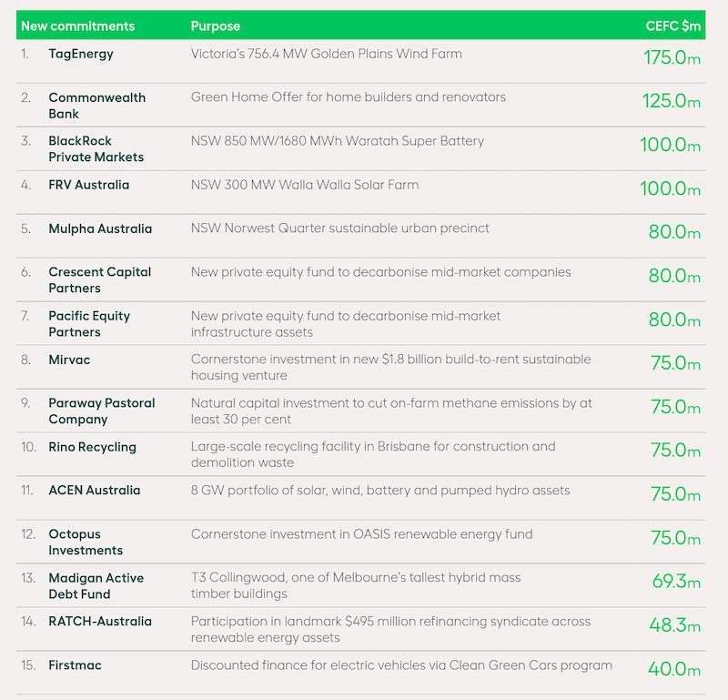728x700 pixels.
Task: Select the Mirvac row name
Action: point(69,360)
